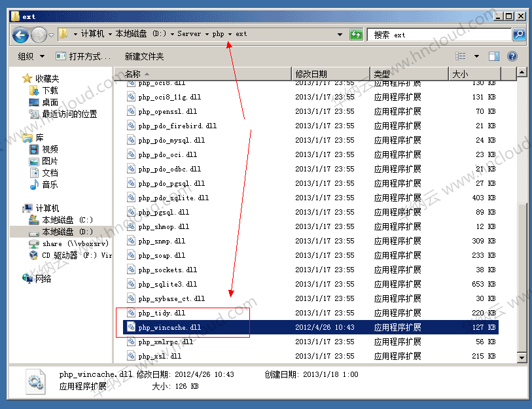This screenshot has height=409, width=532.
Task: Click php_pgsql.dll file icon
Action: (x=131, y=212)
